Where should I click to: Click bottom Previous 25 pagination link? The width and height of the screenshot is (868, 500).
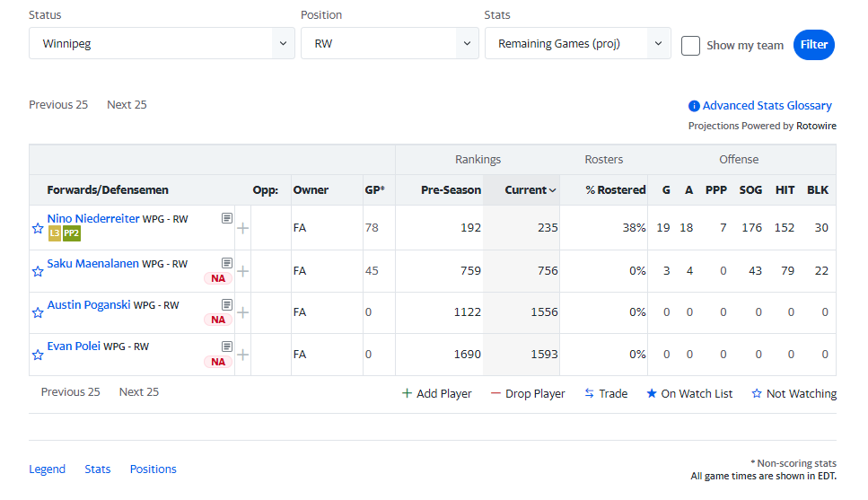[70, 392]
